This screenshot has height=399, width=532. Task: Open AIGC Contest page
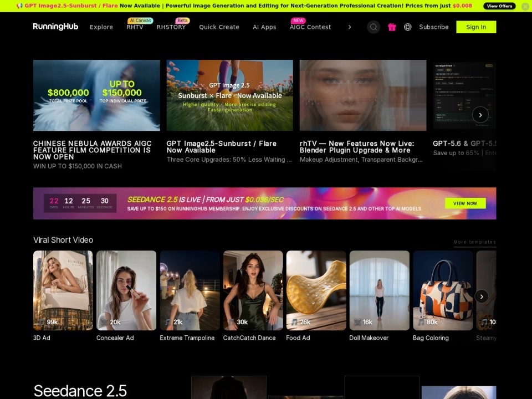pyautogui.click(x=310, y=27)
